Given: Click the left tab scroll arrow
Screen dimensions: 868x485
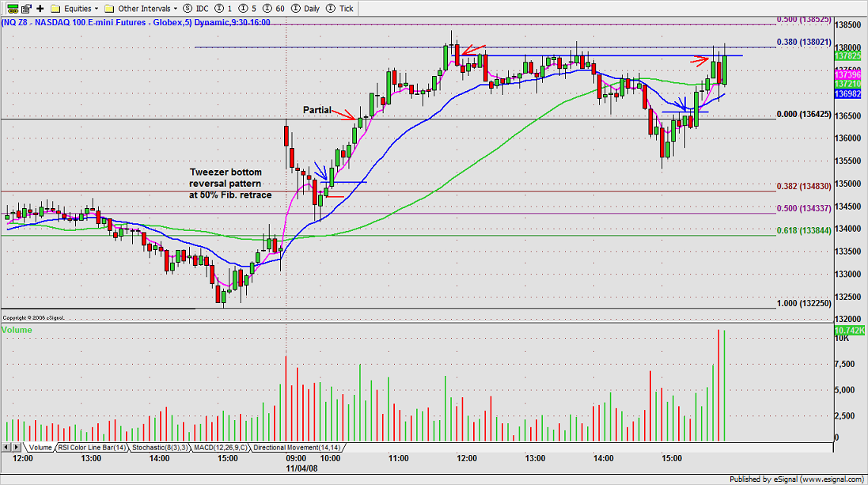Looking at the screenshot, I should [x=6, y=447].
